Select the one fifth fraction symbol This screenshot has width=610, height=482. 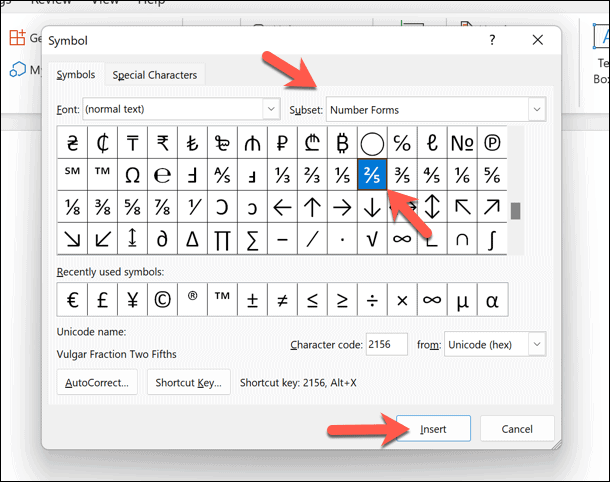[x=342, y=174]
